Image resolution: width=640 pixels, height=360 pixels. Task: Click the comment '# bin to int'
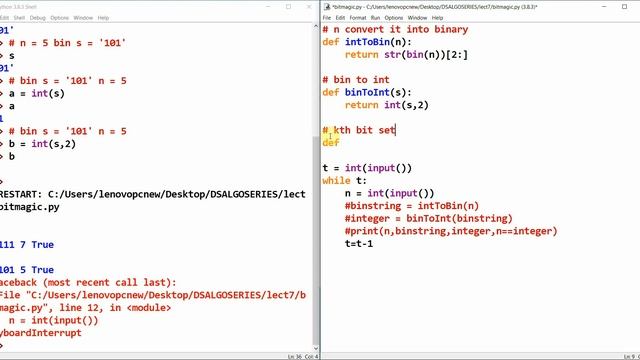click(356, 80)
